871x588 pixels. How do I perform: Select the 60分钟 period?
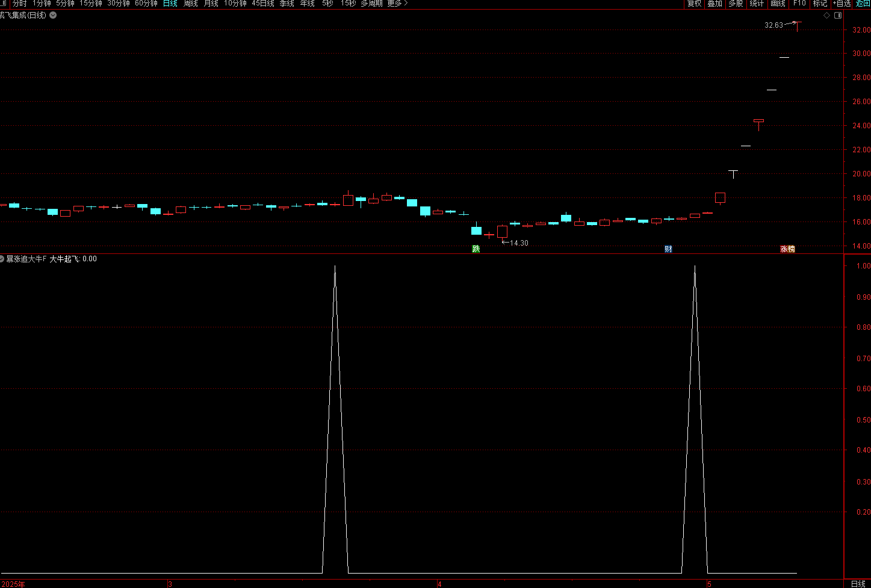click(146, 4)
